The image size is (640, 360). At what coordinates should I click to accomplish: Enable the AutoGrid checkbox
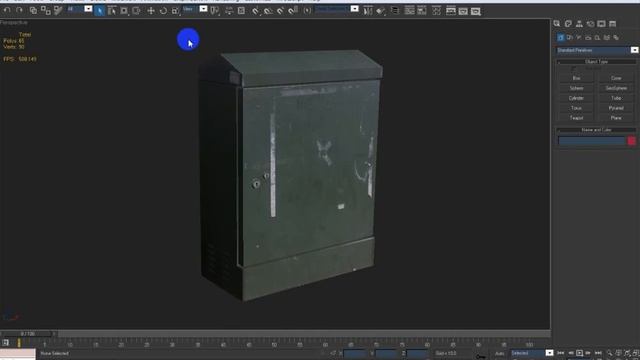pos(573,68)
